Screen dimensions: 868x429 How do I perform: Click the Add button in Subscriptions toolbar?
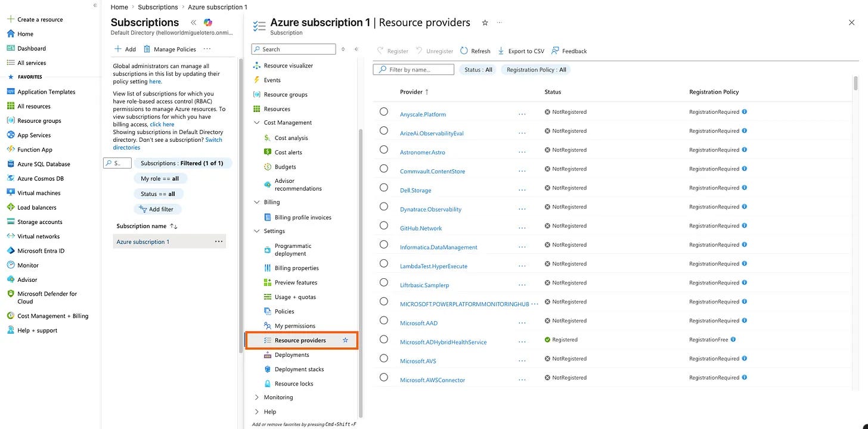click(125, 49)
